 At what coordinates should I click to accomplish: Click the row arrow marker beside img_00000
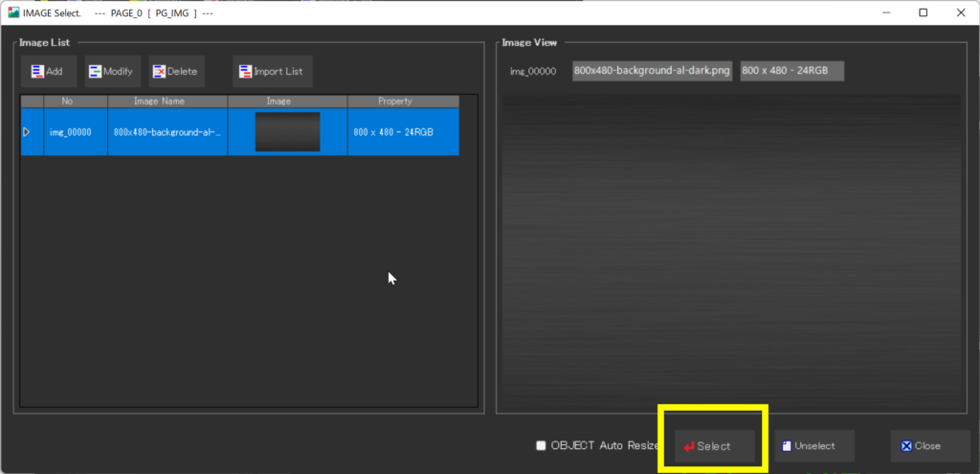click(27, 132)
